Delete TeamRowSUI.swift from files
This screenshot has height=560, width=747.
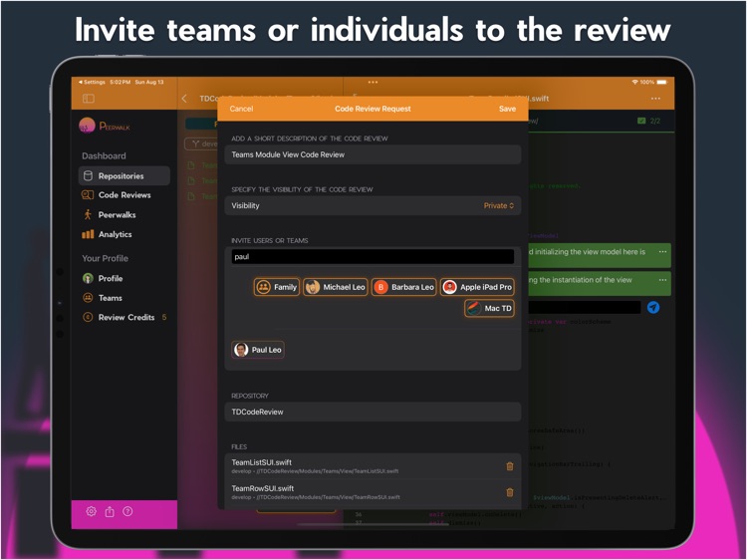(510, 492)
